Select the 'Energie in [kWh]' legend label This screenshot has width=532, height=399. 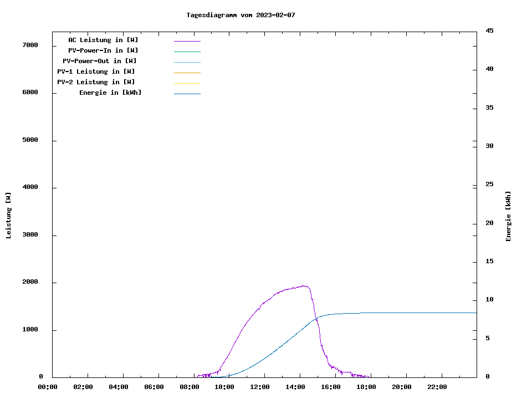[110, 93]
